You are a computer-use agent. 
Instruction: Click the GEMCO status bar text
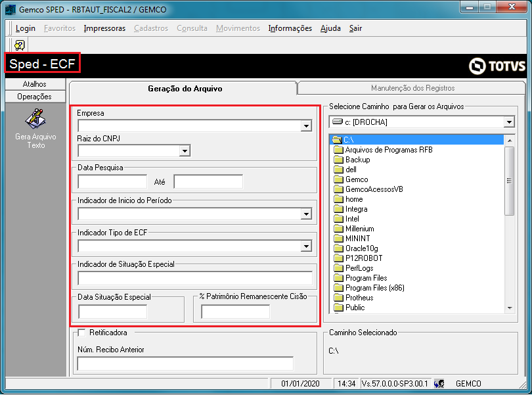(x=468, y=384)
